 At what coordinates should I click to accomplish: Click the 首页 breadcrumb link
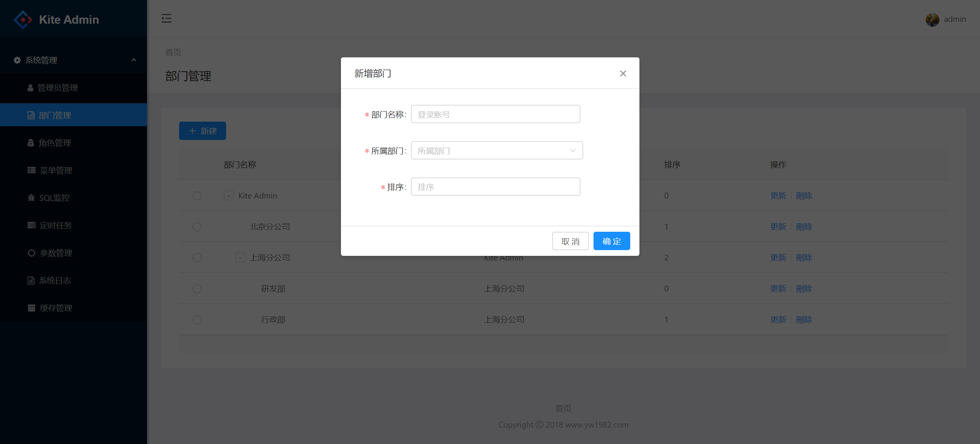tap(173, 52)
